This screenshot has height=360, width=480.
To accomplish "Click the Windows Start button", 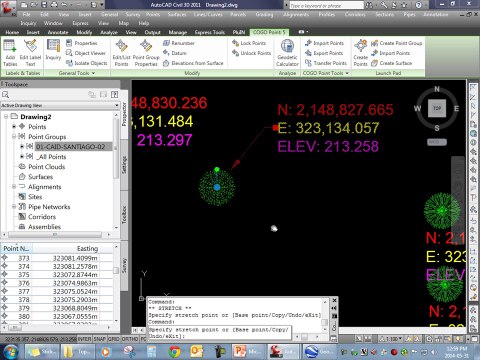I will point(10,352).
